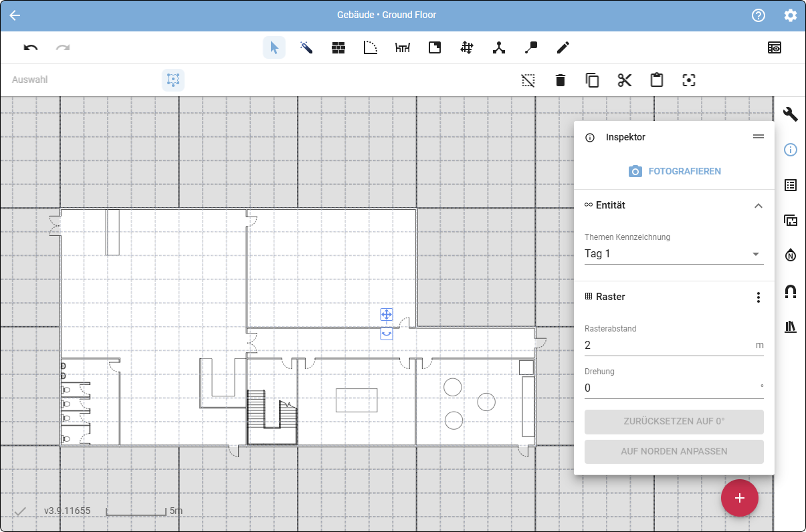Viewport: 806px width, 532px height.
Task: Click the FOTOGRAFIEREN button
Action: [x=674, y=171]
